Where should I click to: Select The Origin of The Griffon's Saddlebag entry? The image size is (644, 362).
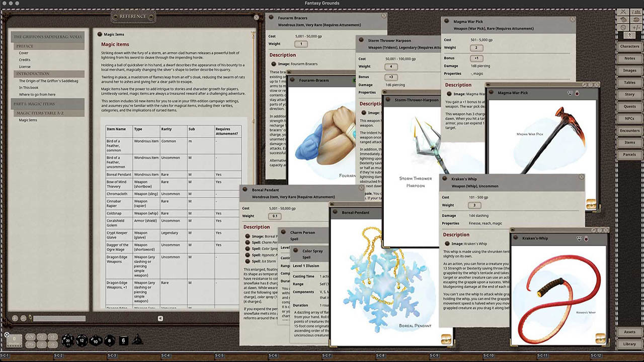click(x=49, y=81)
